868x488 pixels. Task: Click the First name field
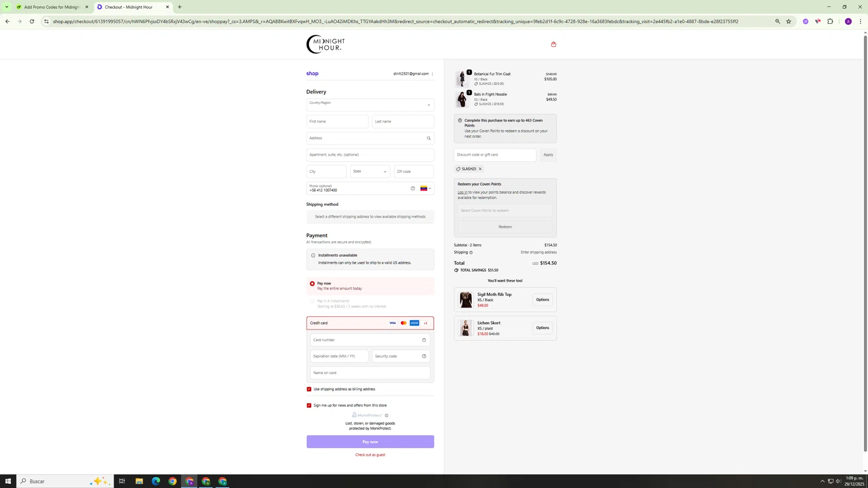point(337,121)
